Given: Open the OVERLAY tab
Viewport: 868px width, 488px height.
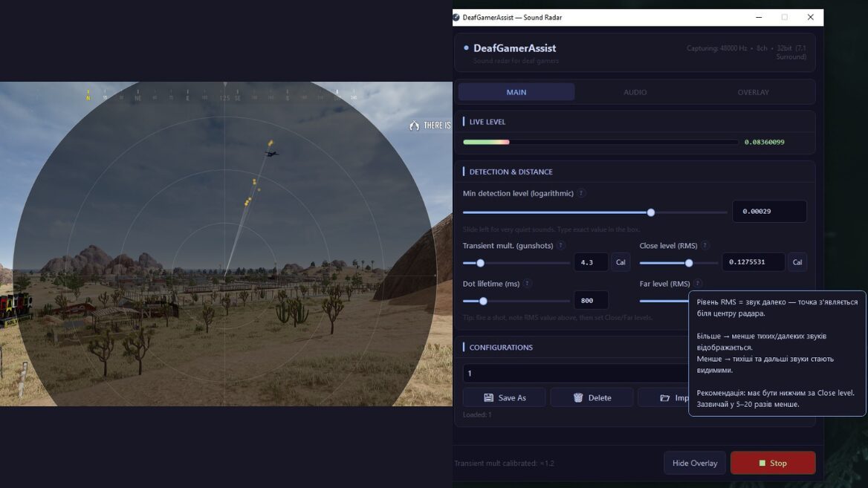Looking at the screenshot, I should point(753,92).
